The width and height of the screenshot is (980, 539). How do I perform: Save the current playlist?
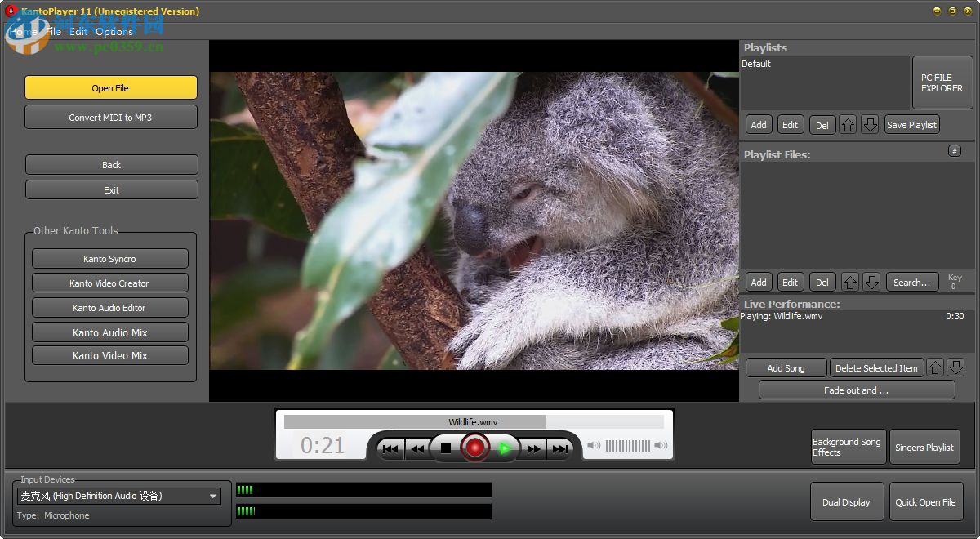pyautogui.click(x=911, y=124)
